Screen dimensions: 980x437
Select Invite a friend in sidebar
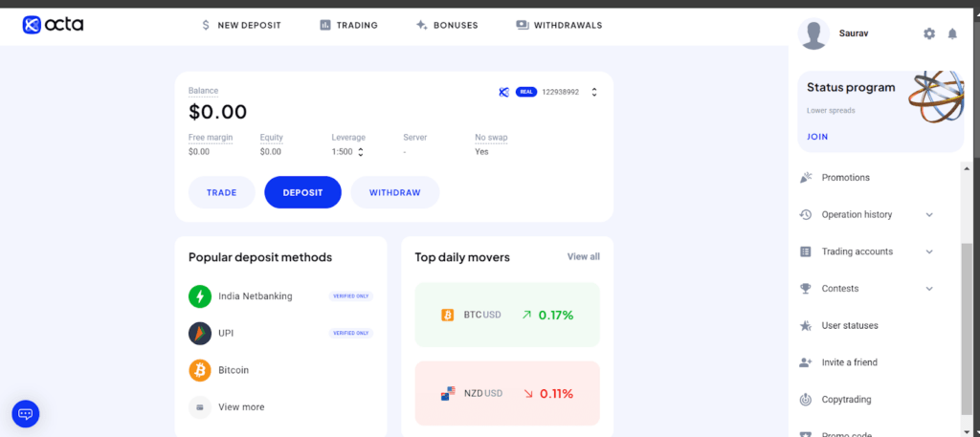coord(850,362)
